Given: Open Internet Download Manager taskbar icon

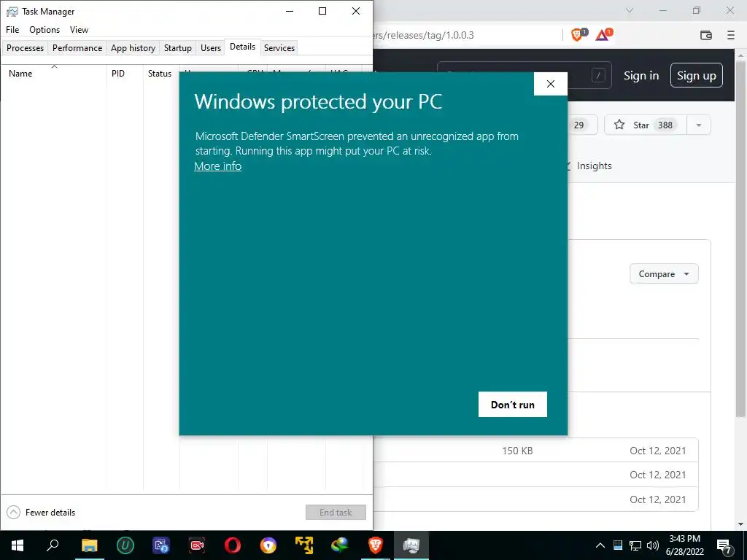Looking at the screenshot, I should [340, 545].
